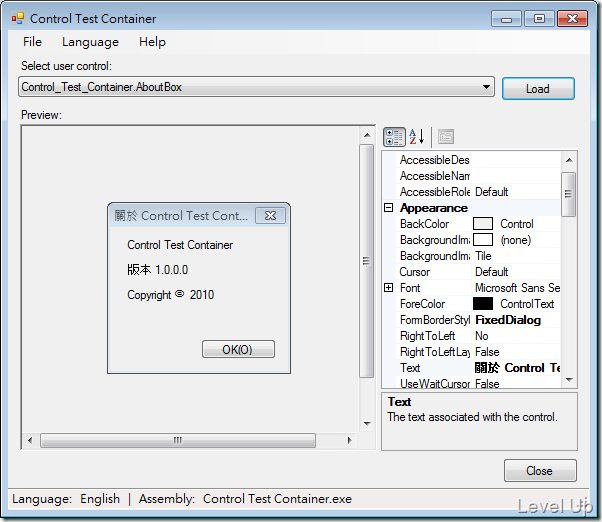Select the FormBorderStyle property row
Viewport: 602px width, 522px height.
pos(478,320)
